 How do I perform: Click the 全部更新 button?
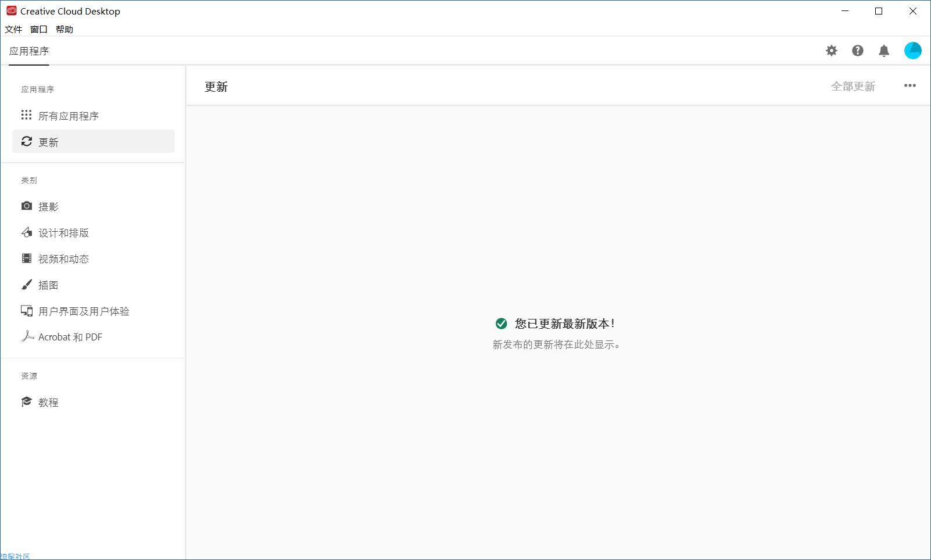tap(853, 86)
